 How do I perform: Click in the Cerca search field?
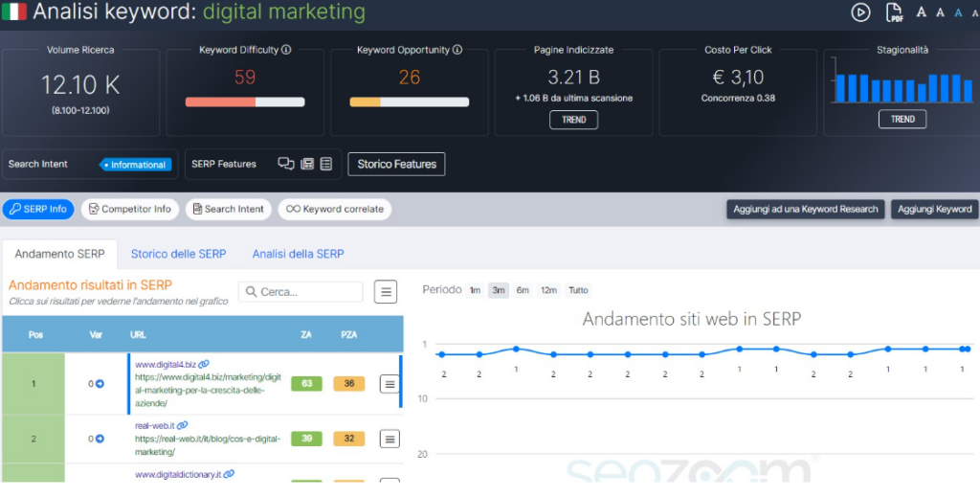[x=301, y=291]
